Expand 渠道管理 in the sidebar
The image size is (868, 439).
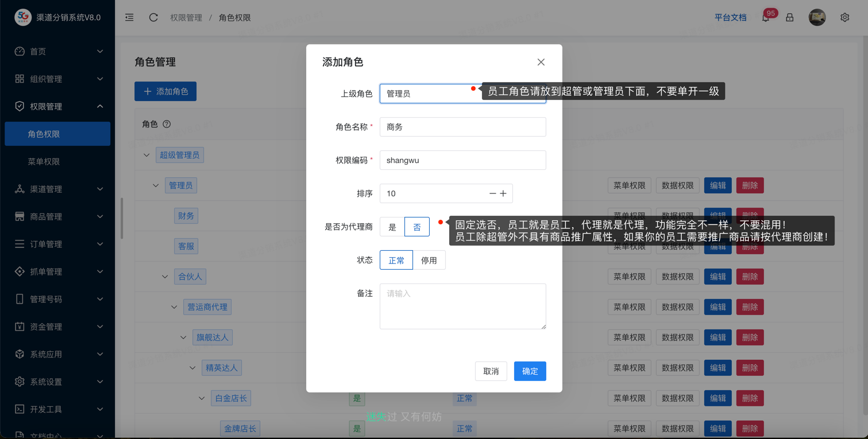57,189
